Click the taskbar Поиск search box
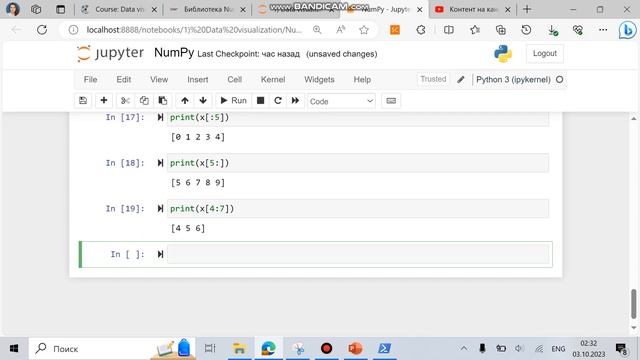This screenshot has height=360, width=640. (x=111, y=349)
